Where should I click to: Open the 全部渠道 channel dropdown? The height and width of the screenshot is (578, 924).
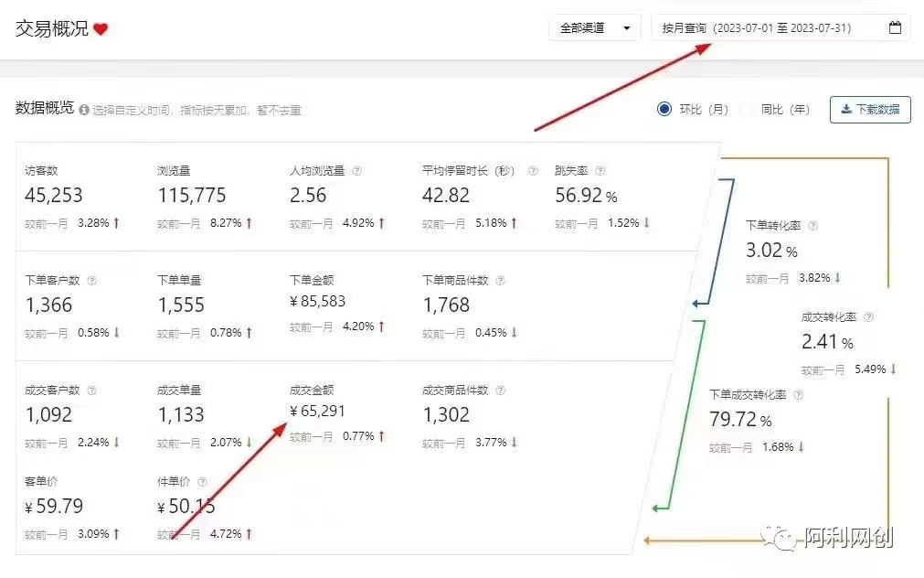(x=595, y=27)
